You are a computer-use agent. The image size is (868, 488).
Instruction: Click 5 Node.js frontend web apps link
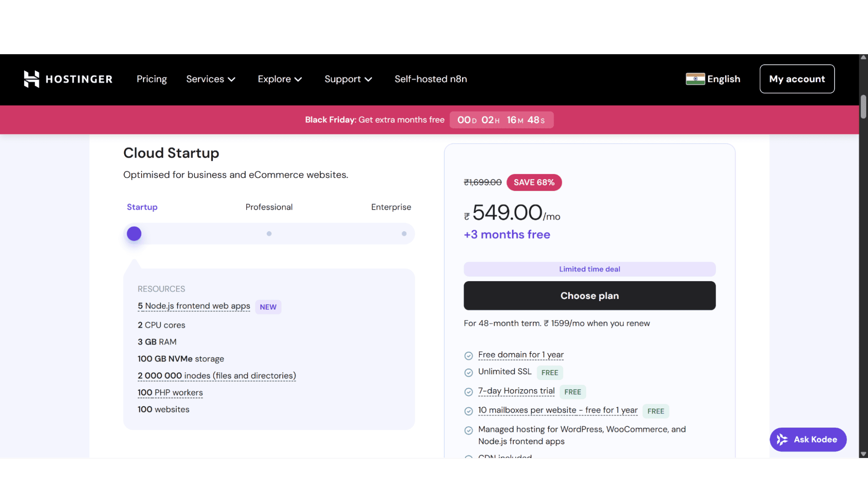pos(194,306)
